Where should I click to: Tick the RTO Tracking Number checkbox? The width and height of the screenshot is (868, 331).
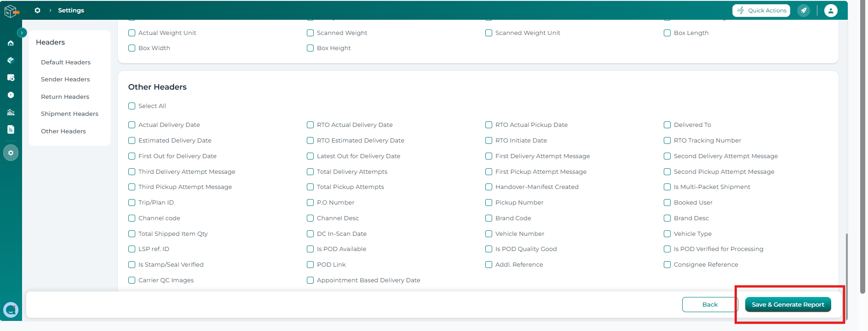pos(667,140)
